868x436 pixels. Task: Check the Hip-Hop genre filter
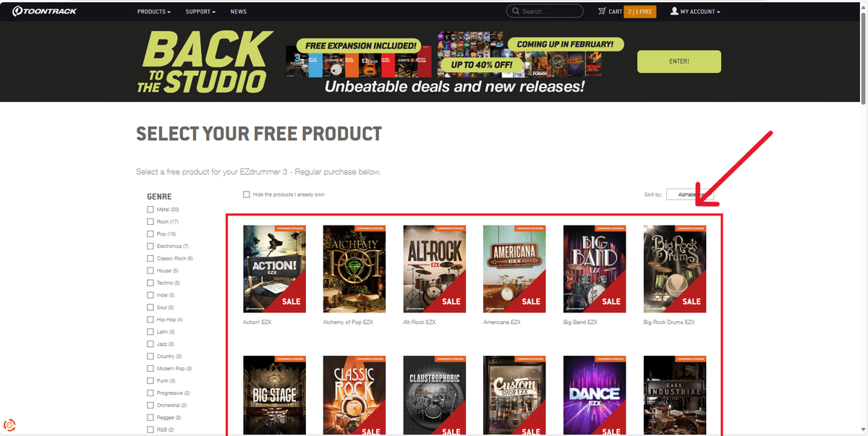150,320
